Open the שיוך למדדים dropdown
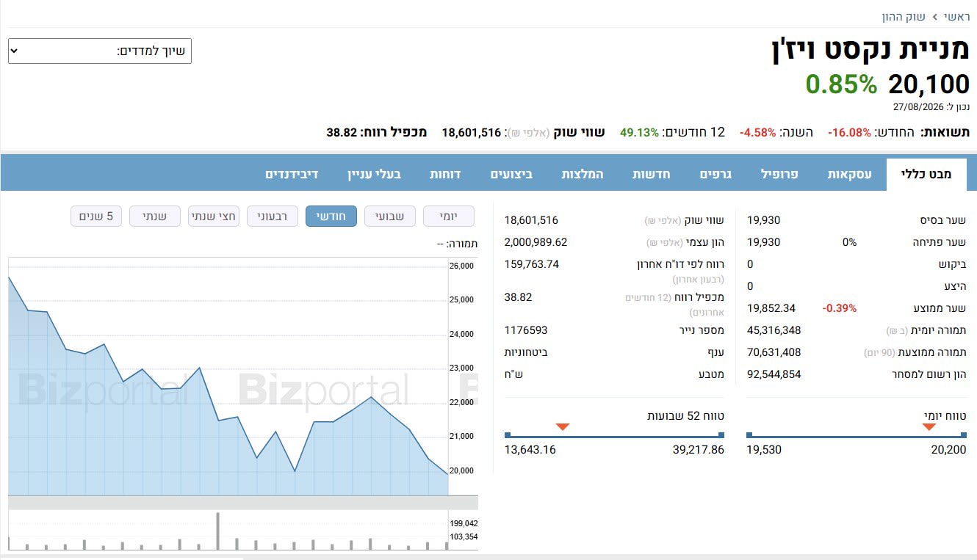Viewport: 977px width, 560px height. (100, 51)
